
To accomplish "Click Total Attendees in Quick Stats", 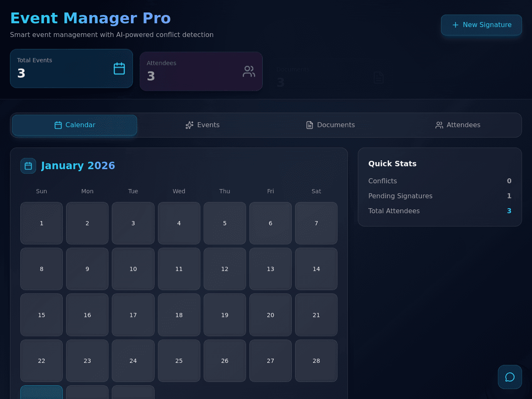I will (440, 211).
